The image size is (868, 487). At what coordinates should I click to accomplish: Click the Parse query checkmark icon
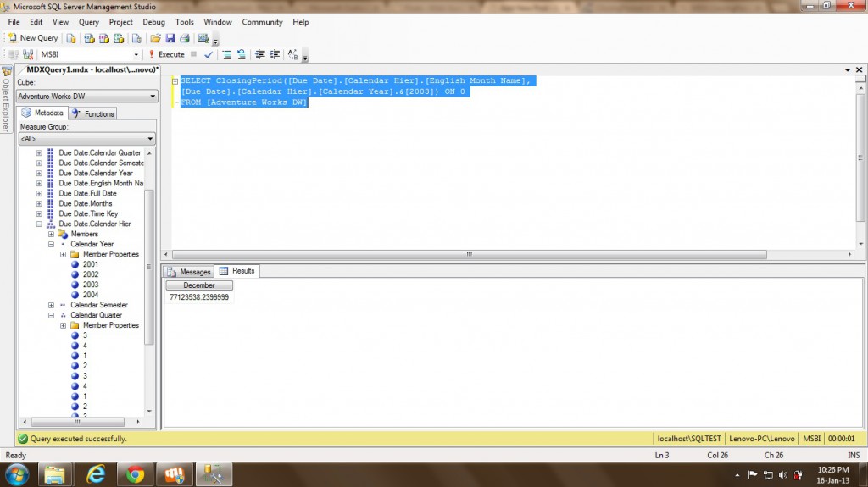point(209,54)
